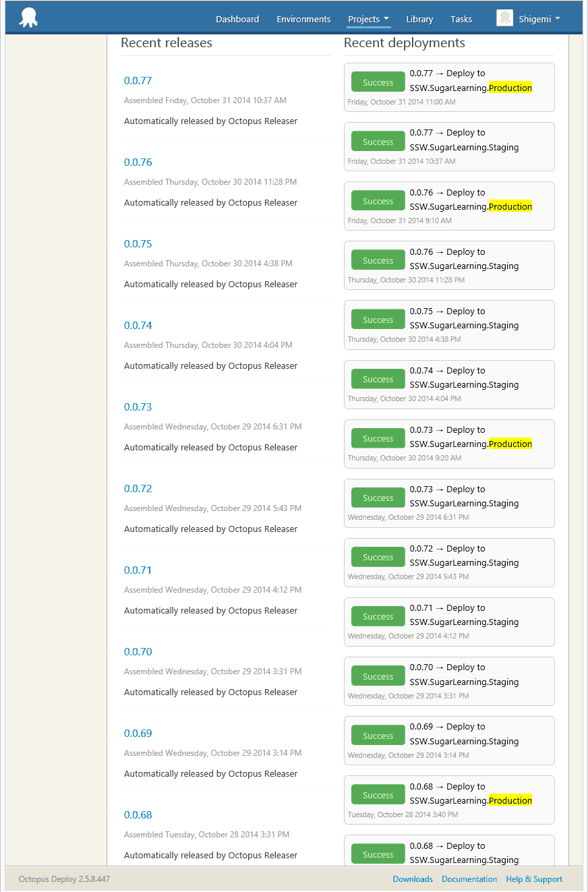Click Success button for 0.0.77 Production deployment
The image size is (588, 892).
pyautogui.click(x=378, y=82)
